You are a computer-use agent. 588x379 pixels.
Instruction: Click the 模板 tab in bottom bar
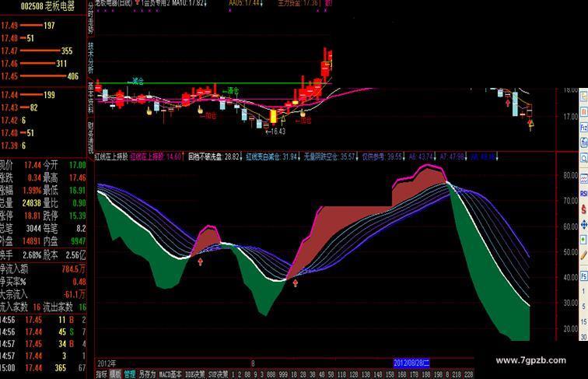[115, 374]
